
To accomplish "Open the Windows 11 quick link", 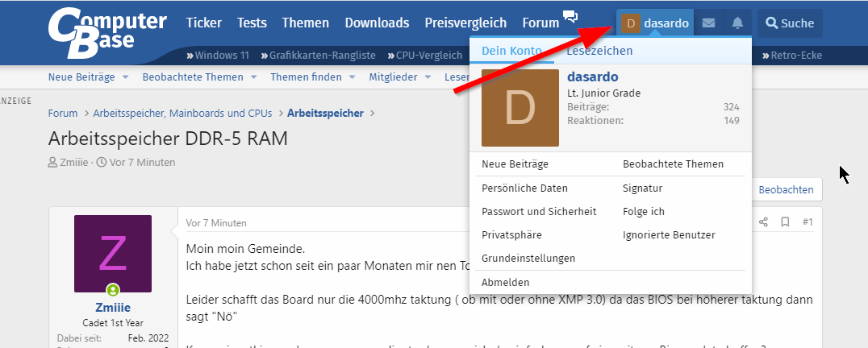I will 218,56.
